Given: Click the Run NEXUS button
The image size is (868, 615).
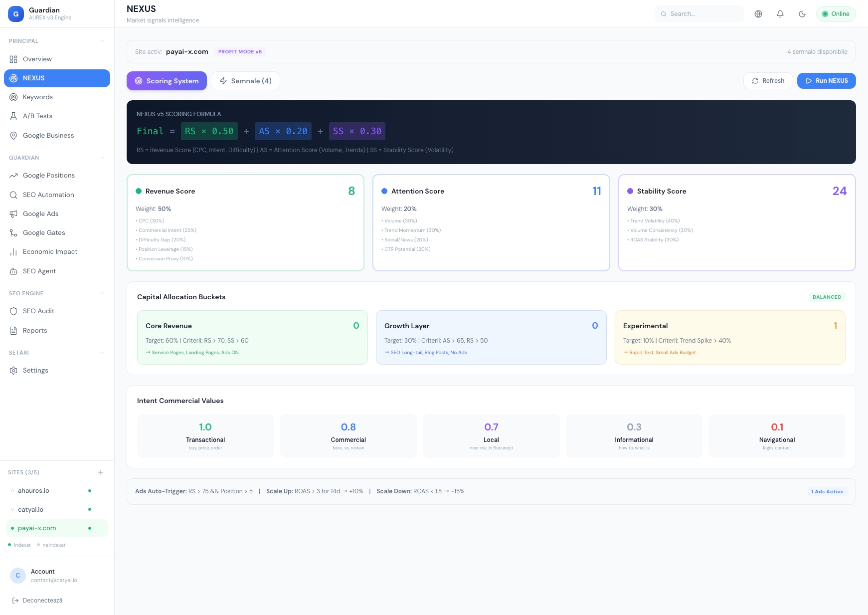Looking at the screenshot, I should click(826, 80).
